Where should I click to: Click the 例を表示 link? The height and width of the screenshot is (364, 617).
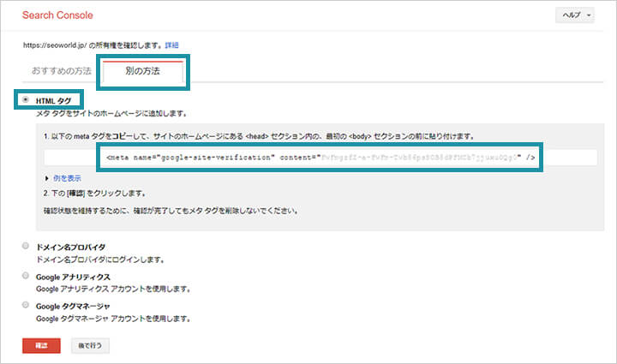[68, 178]
